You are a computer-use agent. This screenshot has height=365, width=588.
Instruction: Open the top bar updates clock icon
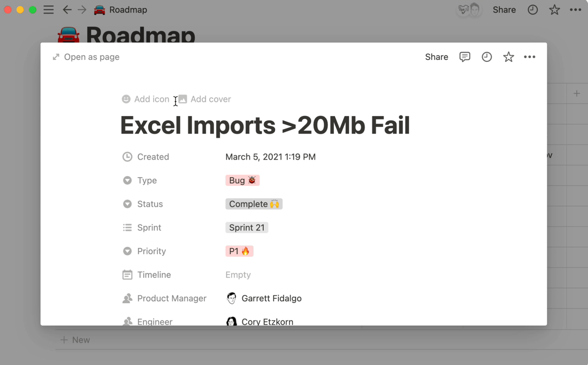click(x=532, y=10)
